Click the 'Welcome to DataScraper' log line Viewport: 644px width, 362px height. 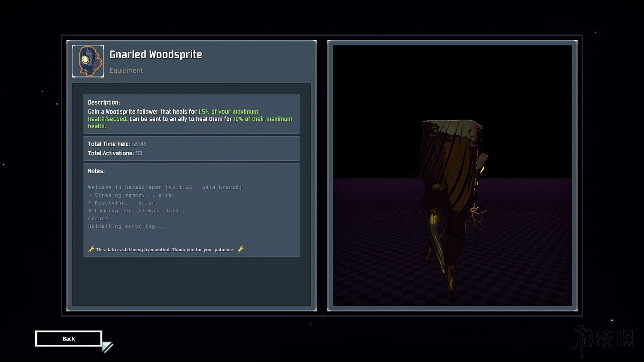pyautogui.click(x=165, y=187)
